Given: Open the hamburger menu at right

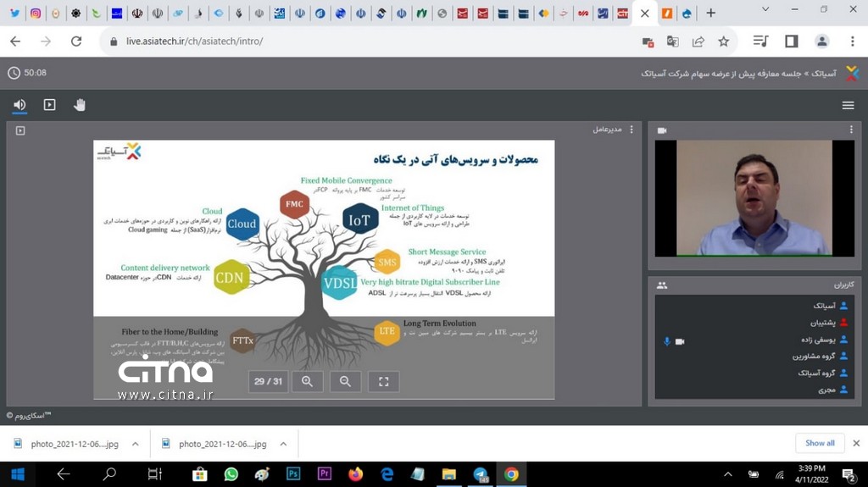Looking at the screenshot, I should point(848,105).
